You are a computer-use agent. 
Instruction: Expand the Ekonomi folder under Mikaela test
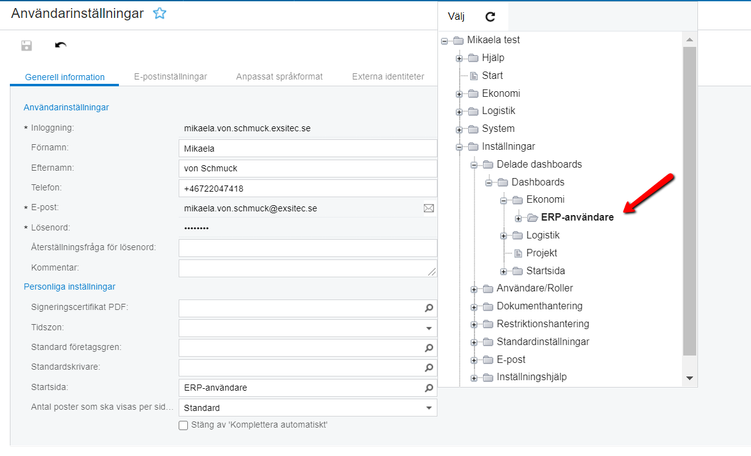tap(460, 93)
